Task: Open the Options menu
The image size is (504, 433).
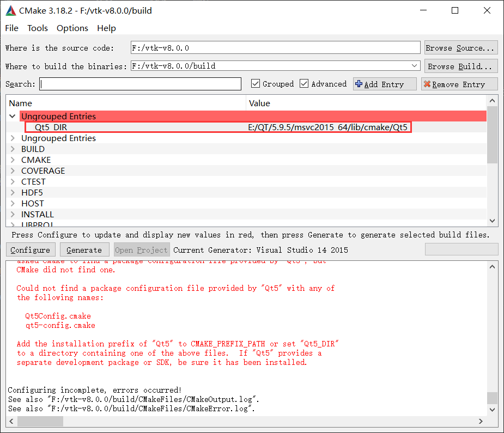Action: (72, 28)
